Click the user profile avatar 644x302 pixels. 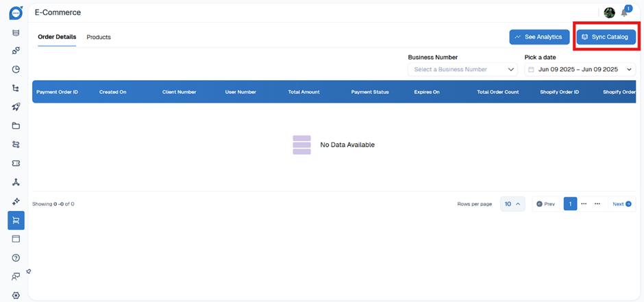tap(609, 12)
